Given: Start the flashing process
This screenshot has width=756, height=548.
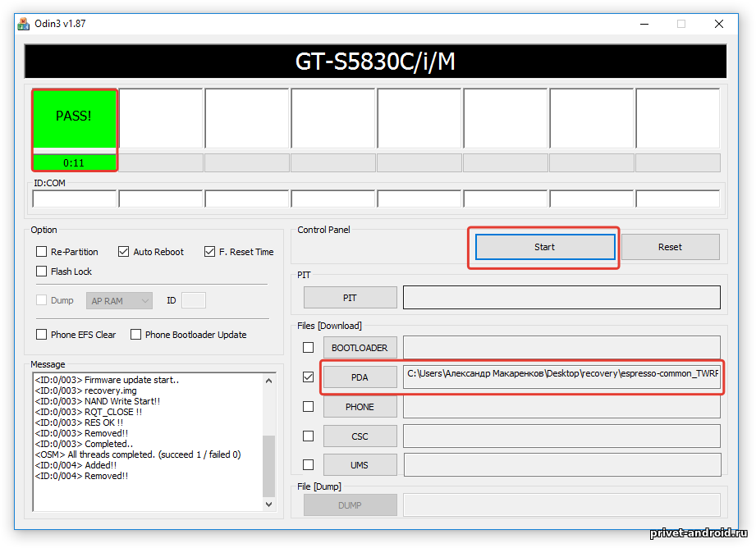Looking at the screenshot, I should coord(545,247).
